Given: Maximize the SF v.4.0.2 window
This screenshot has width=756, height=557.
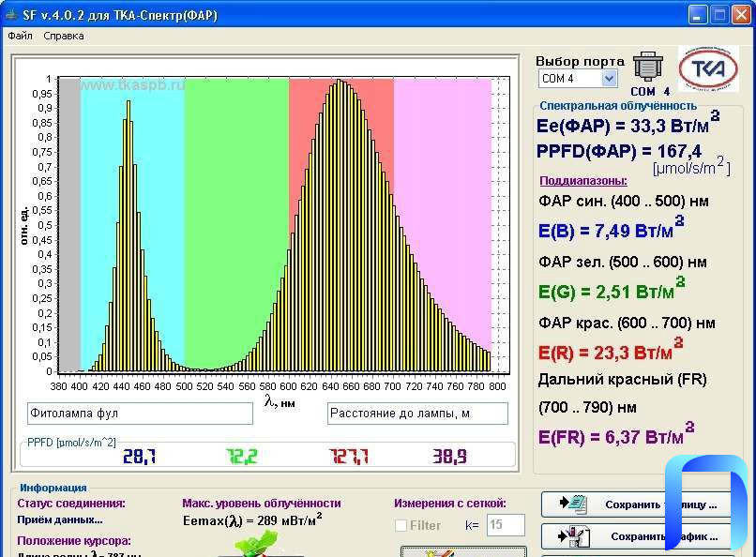Looking at the screenshot, I should pos(718,14).
